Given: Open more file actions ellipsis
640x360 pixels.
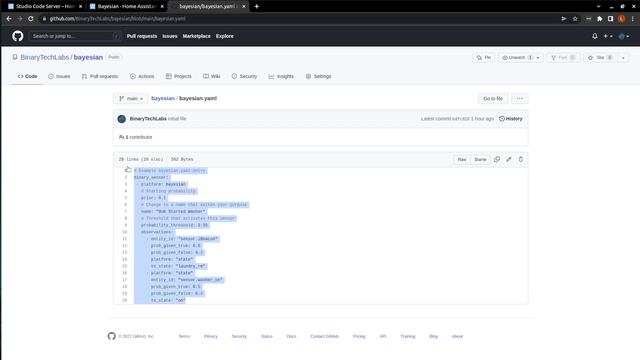Looking at the screenshot, I should [520, 98].
